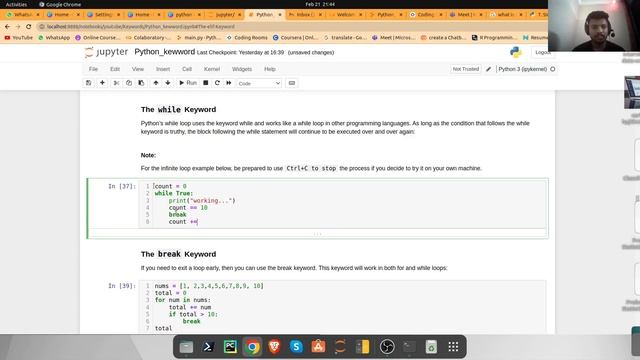
Task: Open the Help menu
Action: pos(270,69)
